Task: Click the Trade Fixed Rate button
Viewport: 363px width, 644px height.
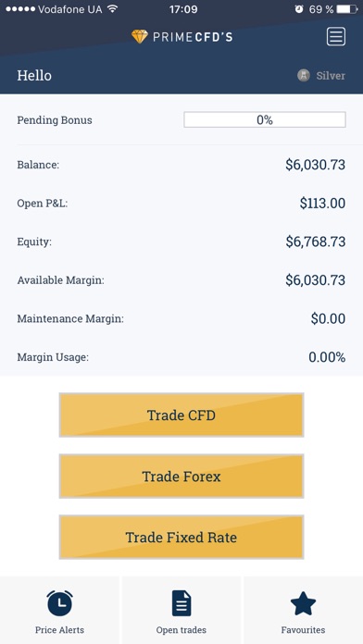Action: coord(181,538)
